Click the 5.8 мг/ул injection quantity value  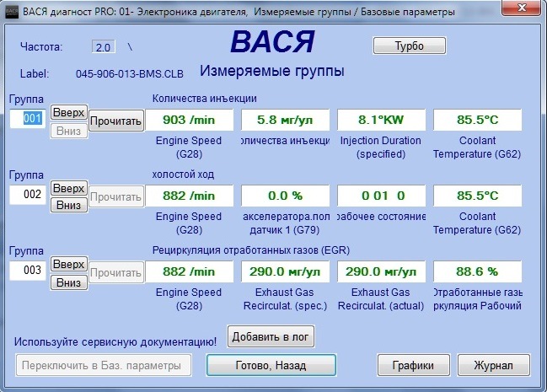(285, 120)
